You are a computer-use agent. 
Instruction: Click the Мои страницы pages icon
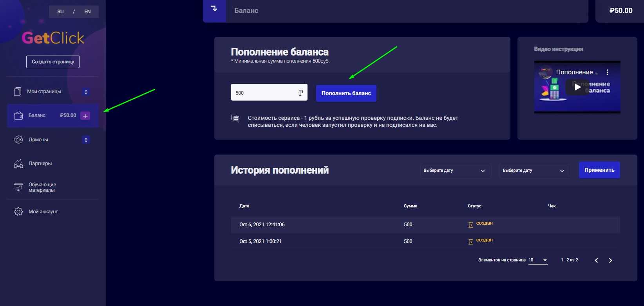18,92
